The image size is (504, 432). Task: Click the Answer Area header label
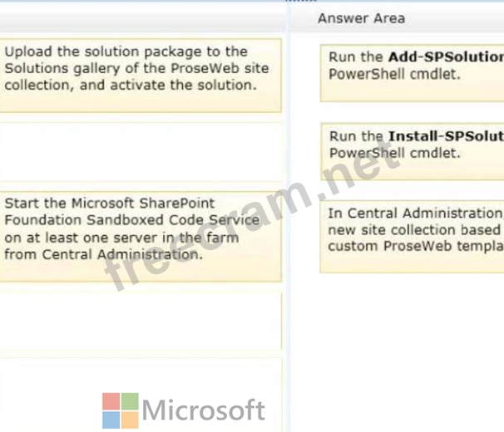(x=361, y=18)
